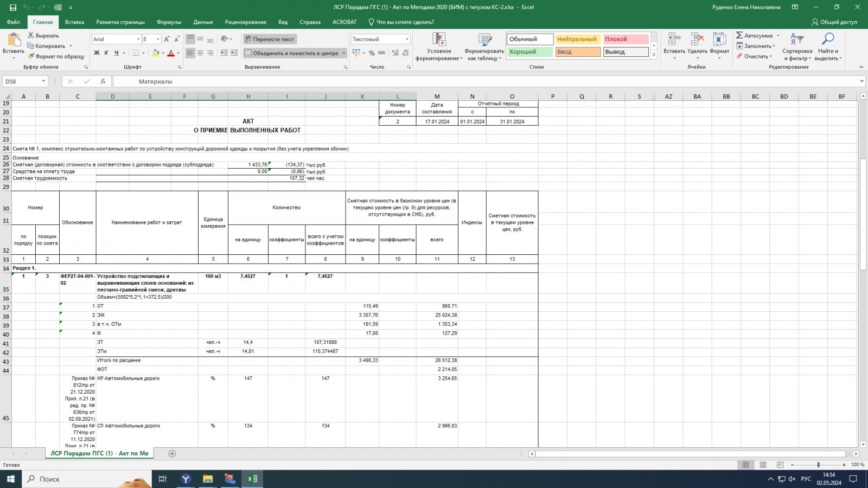Switch to the Данные ribbon tab
Screen dimensions: 868x488
click(203, 22)
